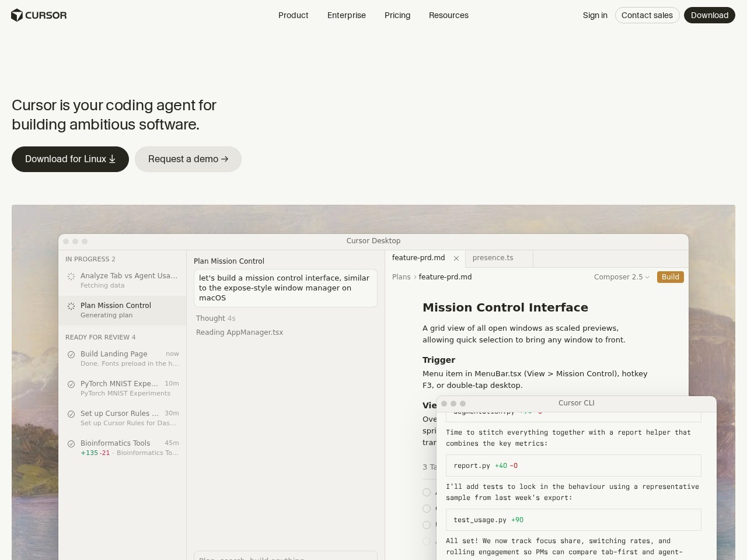
Task: Open the Product menu
Action: [293, 15]
